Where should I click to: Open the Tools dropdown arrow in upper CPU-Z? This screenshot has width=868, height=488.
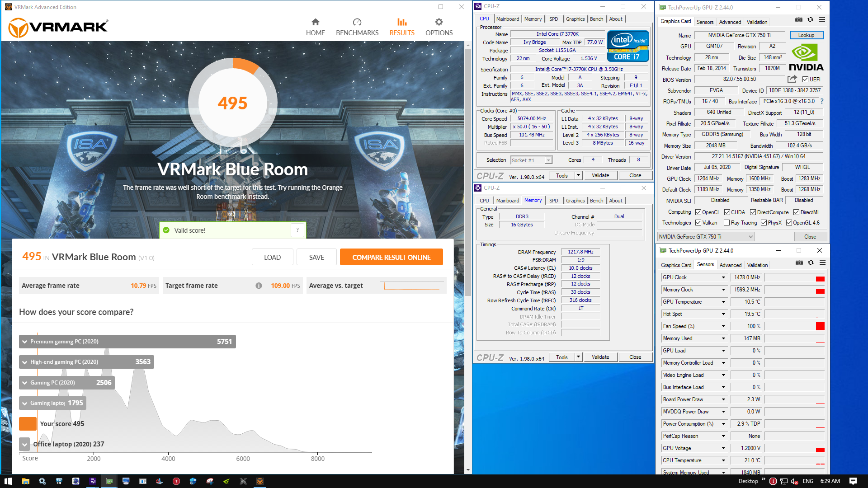(x=578, y=175)
